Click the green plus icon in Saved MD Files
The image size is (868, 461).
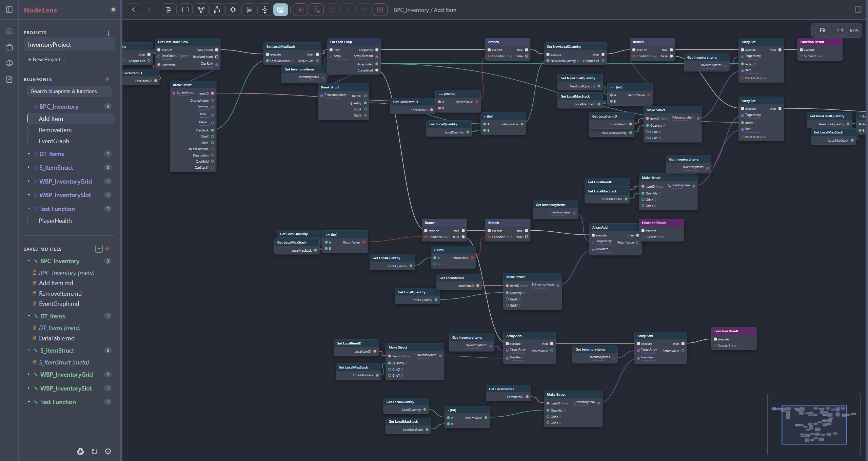click(x=99, y=249)
